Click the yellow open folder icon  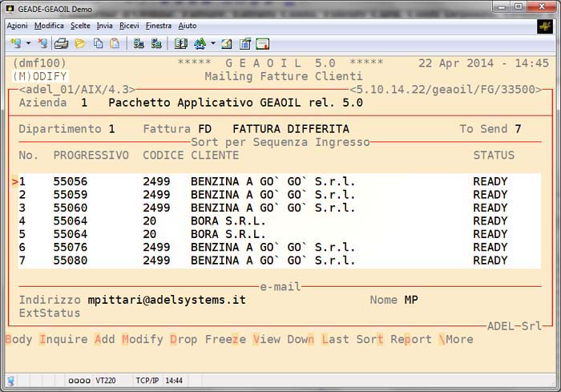(80, 43)
